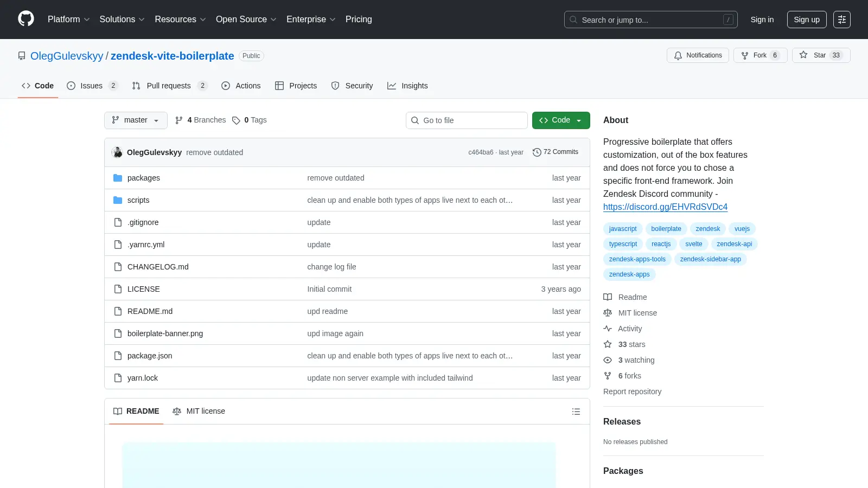Viewport: 868px width, 488px height.
Task: Click Report repository link
Action: point(632,391)
